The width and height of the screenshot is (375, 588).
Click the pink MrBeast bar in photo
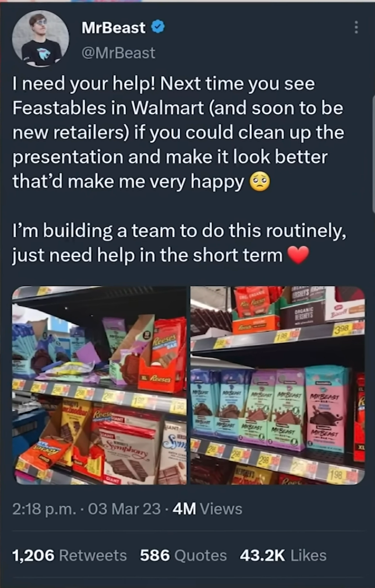(326, 410)
